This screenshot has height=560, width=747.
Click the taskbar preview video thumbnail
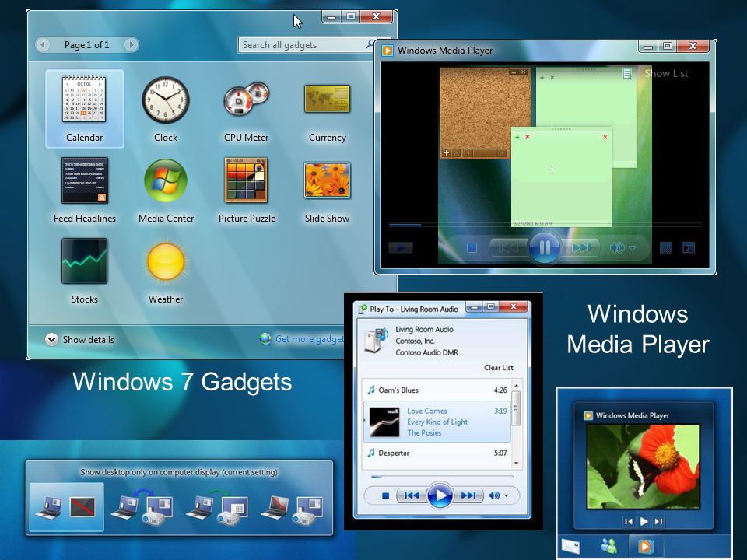[x=644, y=467]
